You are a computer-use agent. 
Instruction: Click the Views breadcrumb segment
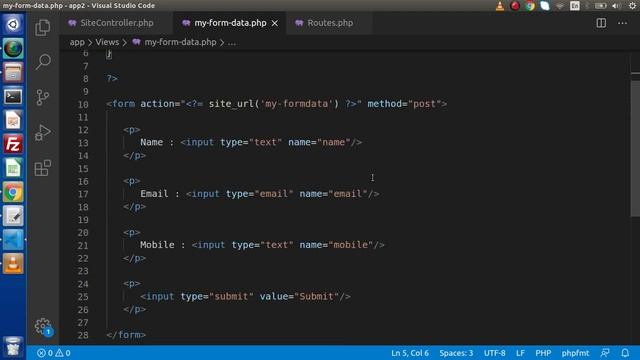107,42
